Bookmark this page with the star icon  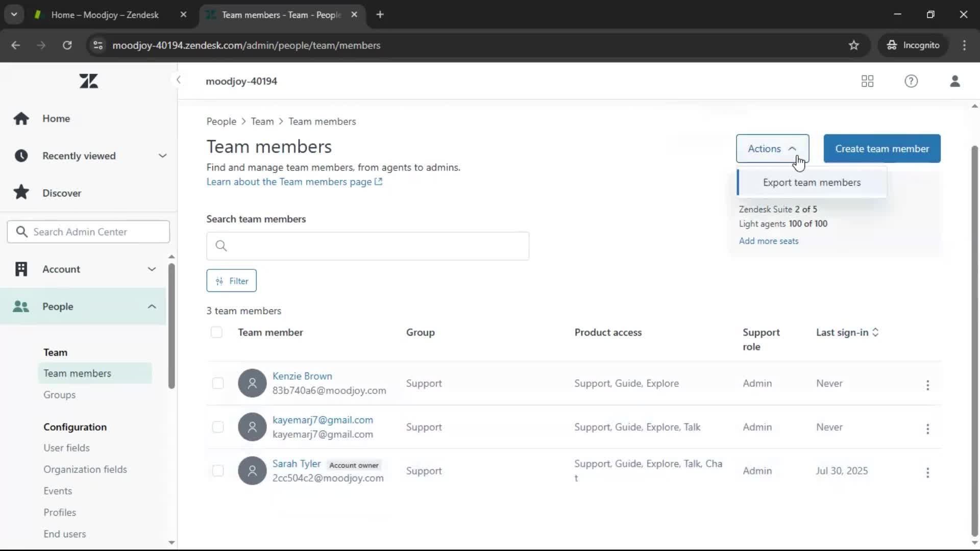click(x=854, y=45)
